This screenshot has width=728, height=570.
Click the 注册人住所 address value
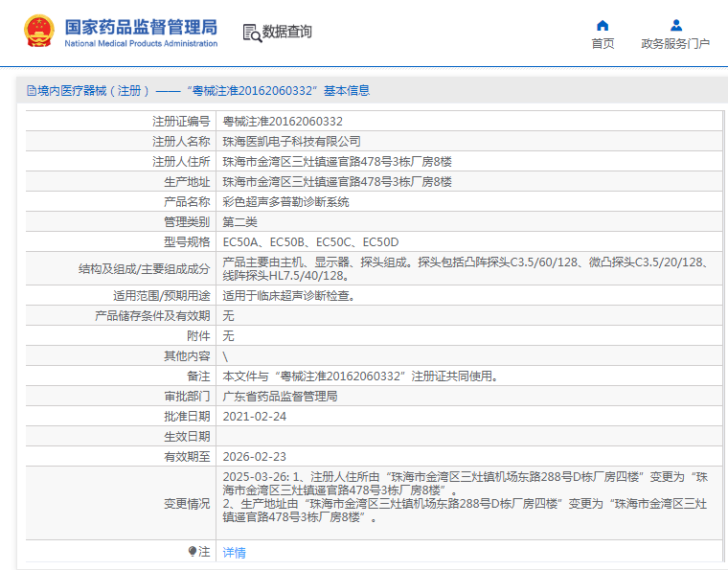337,162
